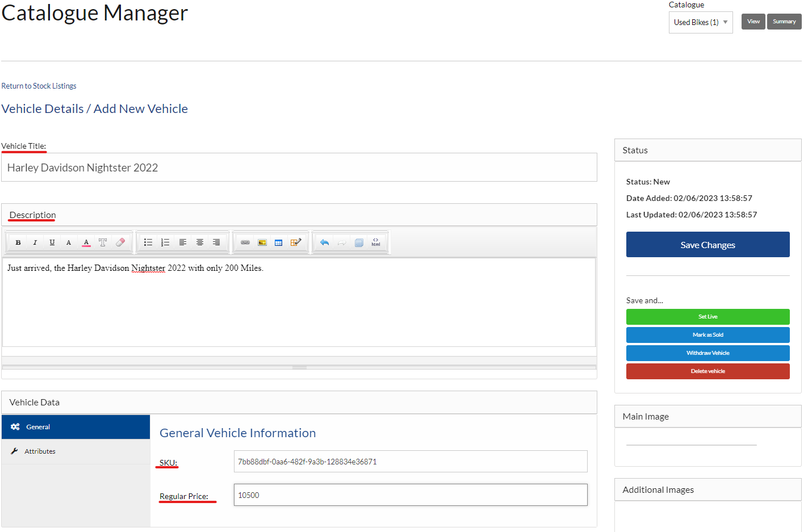Expand the Used Bikes catalogue dropdown
This screenshot has width=808, height=532.
(700, 23)
